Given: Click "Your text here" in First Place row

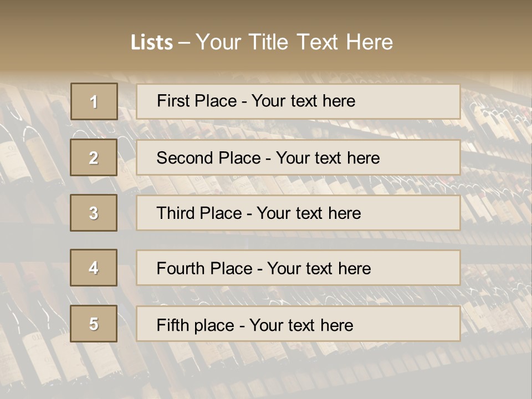Looking at the screenshot, I should (303, 101).
